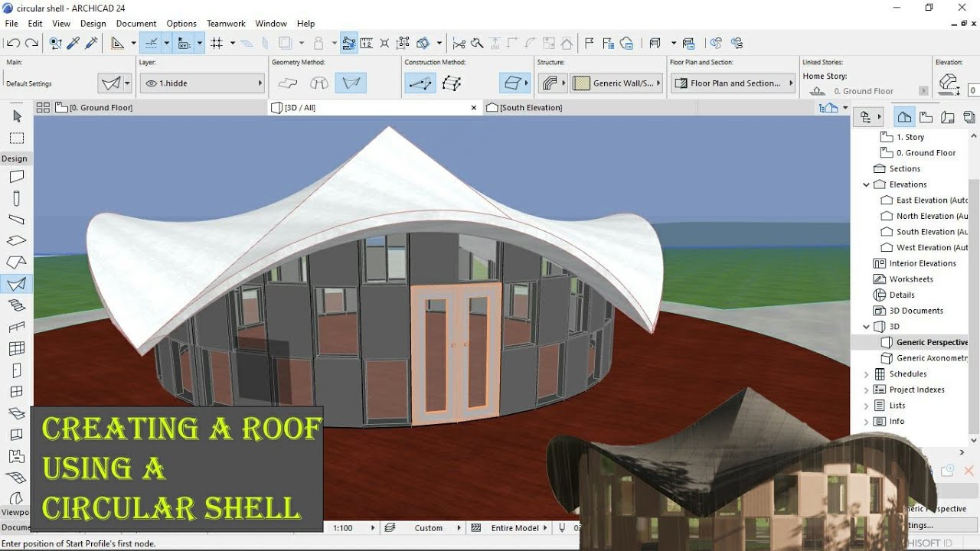Open the Layout Book in navigator
This screenshot has height=551, width=980.
[x=948, y=117]
